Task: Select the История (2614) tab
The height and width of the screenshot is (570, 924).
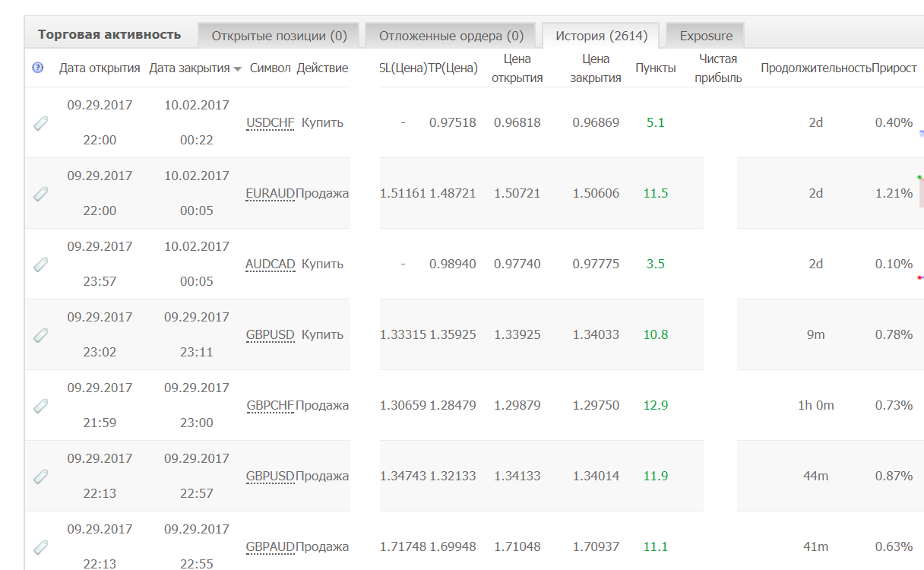Action: pos(601,36)
